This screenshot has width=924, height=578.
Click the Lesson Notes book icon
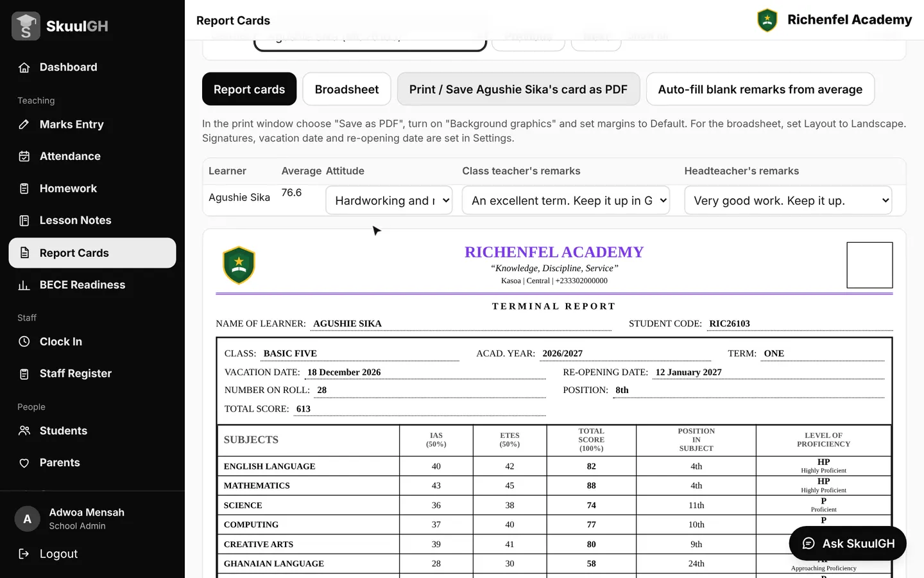pyautogui.click(x=24, y=220)
